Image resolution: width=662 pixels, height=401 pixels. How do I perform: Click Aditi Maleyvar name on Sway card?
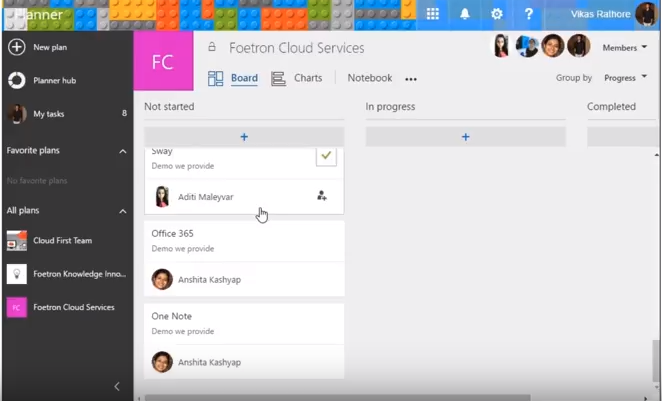[206, 197]
